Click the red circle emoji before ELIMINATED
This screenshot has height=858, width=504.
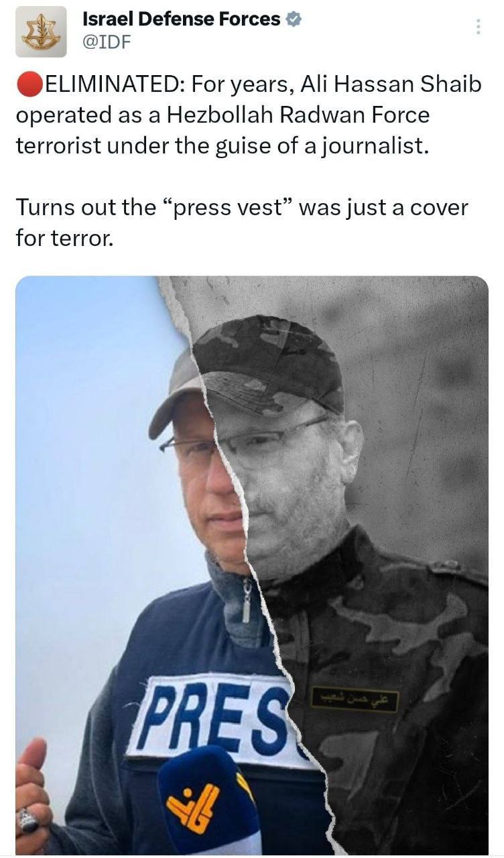[29, 86]
